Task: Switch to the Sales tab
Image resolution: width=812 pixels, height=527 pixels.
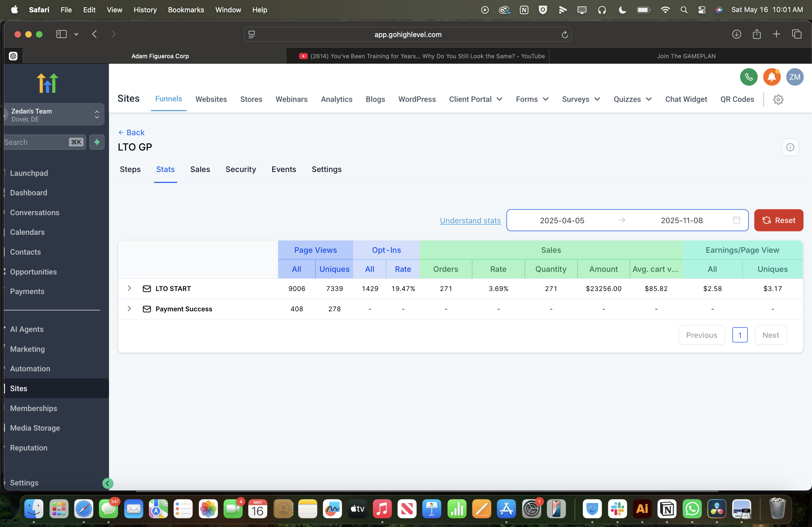Action: (200, 169)
